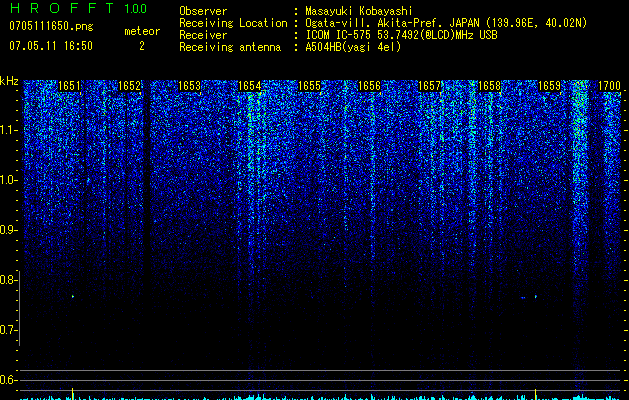
Task: Click the 1658 time marker
Action: (489, 86)
